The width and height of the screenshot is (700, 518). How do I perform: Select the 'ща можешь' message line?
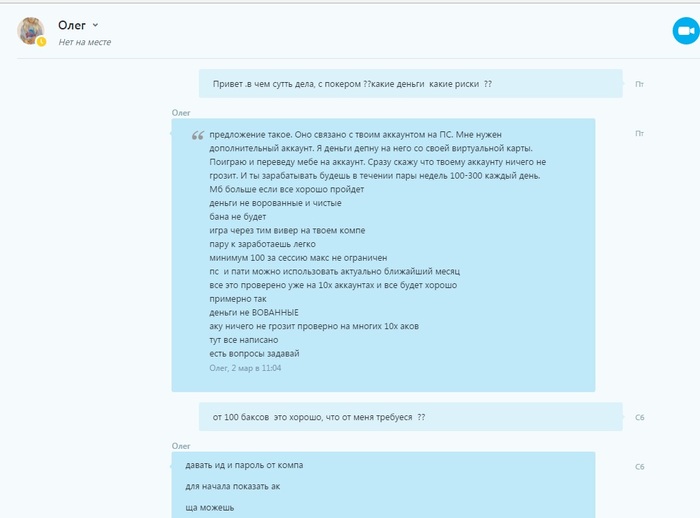point(209,508)
